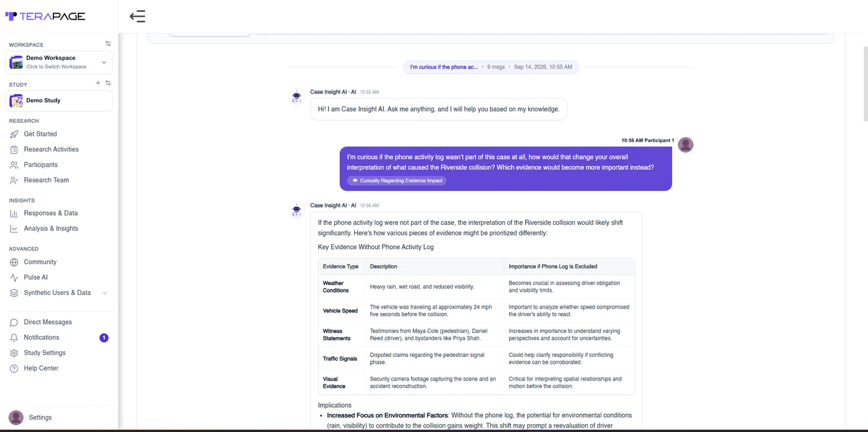Click the Direct Messages chat icon
This screenshot has height=432, width=868.
pyautogui.click(x=14, y=322)
